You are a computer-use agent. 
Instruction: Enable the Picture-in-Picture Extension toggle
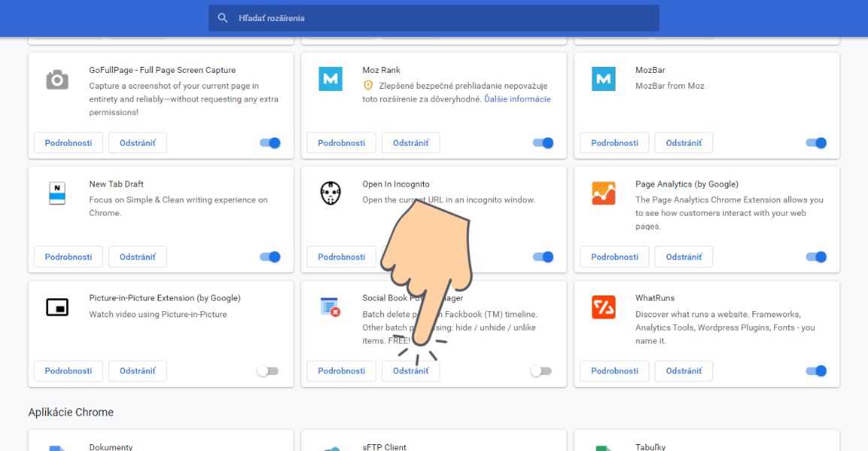[268, 371]
